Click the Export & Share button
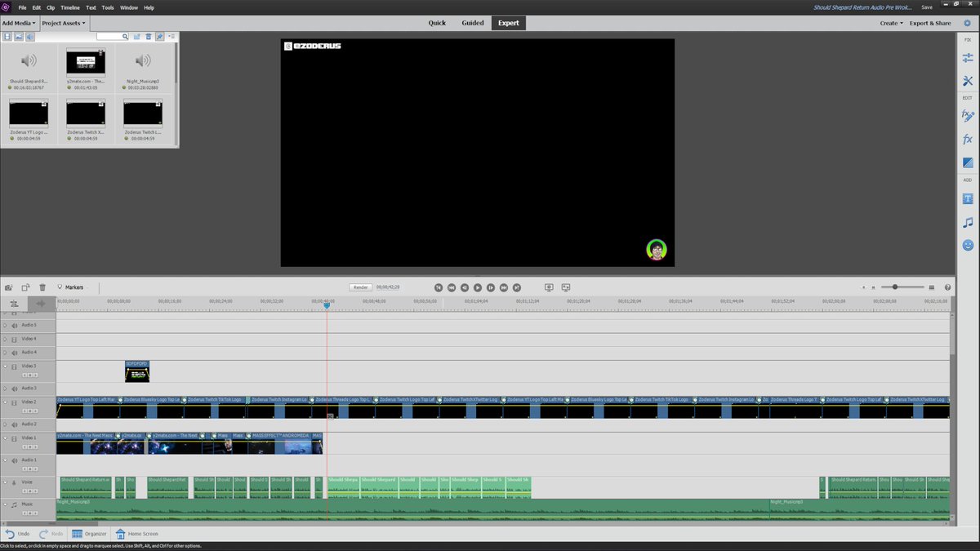Screen dimensions: 980x551 point(930,23)
